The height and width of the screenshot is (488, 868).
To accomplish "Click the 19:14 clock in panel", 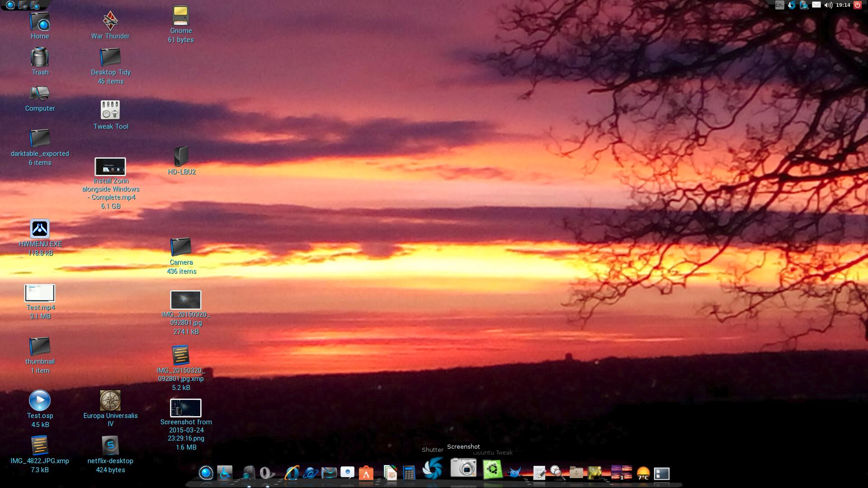I will 843,5.
